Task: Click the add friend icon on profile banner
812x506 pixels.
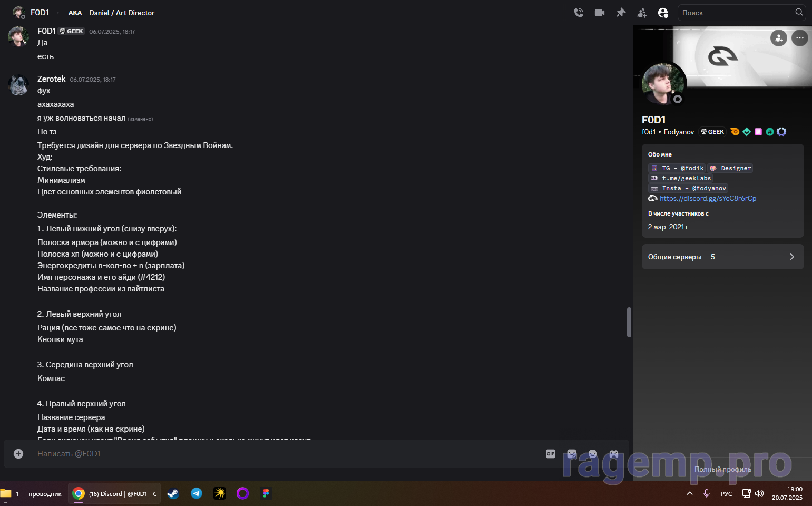Action: 779,38
